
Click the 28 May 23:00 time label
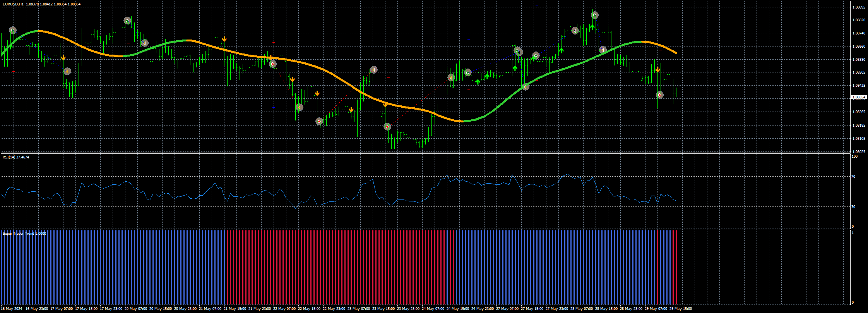tap(631, 309)
